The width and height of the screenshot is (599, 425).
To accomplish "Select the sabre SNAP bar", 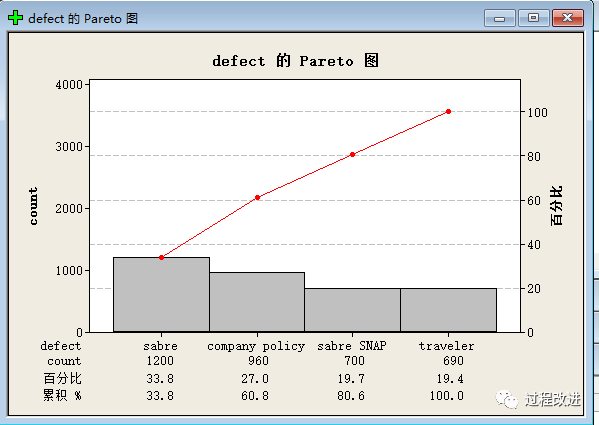I will pos(352,310).
